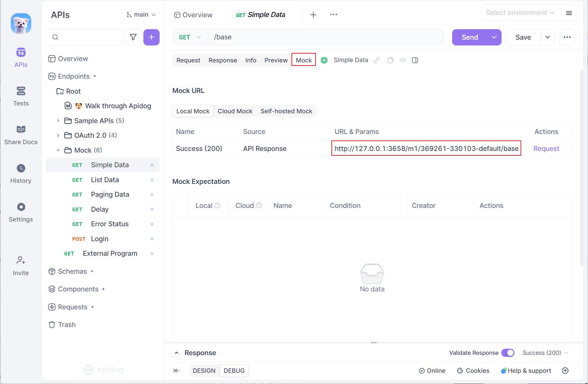
Task: Click the code generation icon
Action: [x=403, y=60]
